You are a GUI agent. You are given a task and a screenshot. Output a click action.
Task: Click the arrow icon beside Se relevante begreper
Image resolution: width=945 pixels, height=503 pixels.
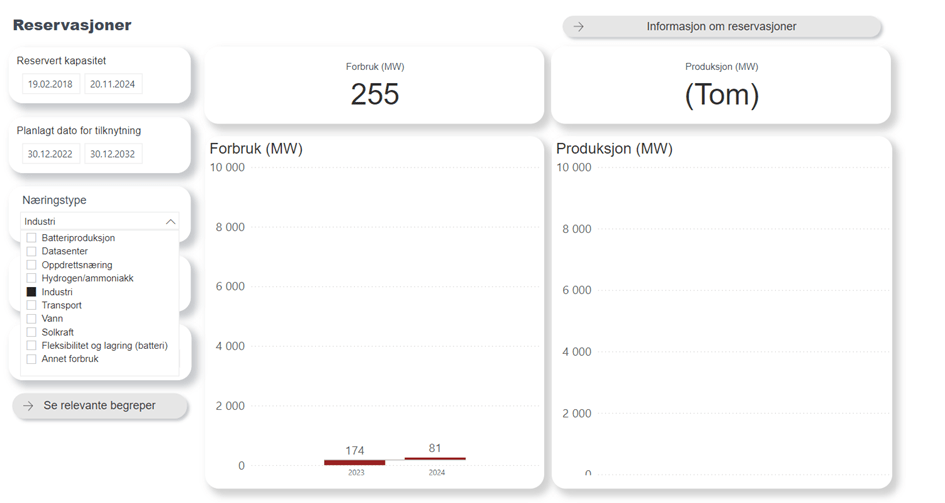(28, 406)
